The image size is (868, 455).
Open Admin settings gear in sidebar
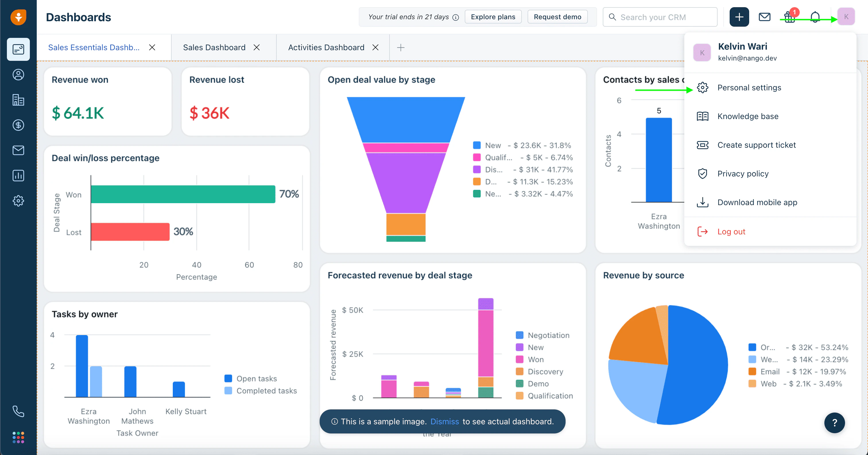pyautogui.click(x=18, y=201)
